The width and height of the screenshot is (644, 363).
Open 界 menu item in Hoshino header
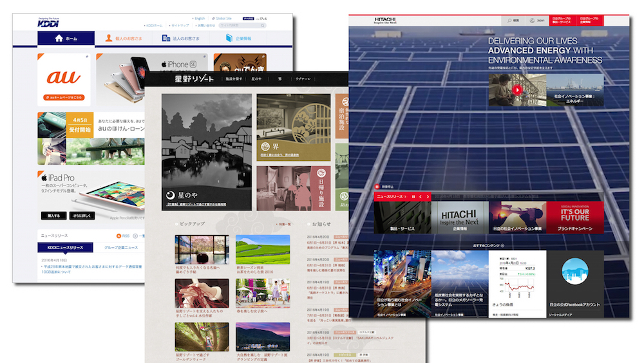279,79
